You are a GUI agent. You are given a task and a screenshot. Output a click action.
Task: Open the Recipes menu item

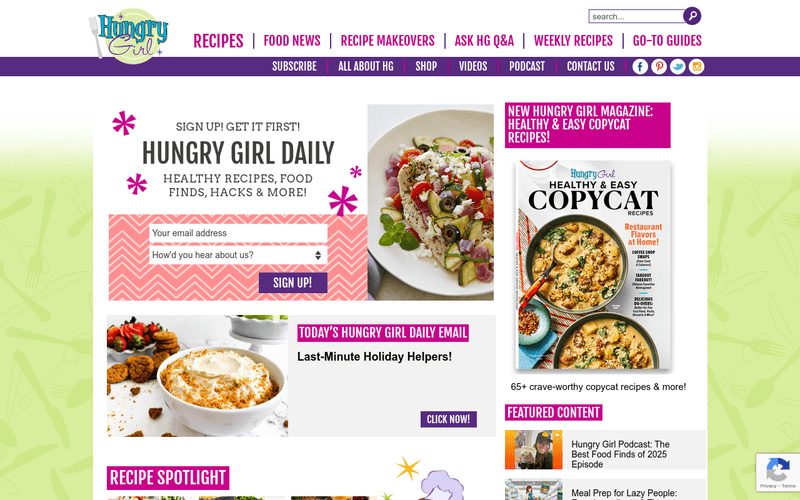tap(218, 41)
